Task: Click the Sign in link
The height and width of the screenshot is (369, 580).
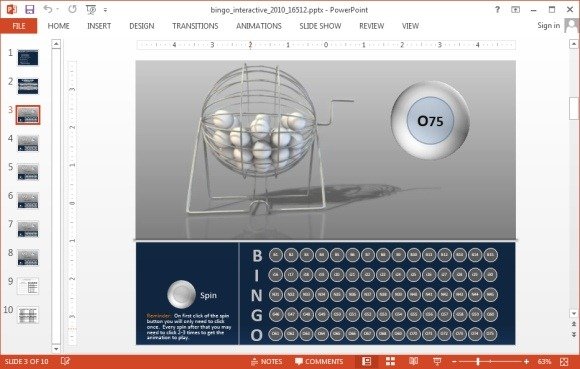Action: click(549, 26)
